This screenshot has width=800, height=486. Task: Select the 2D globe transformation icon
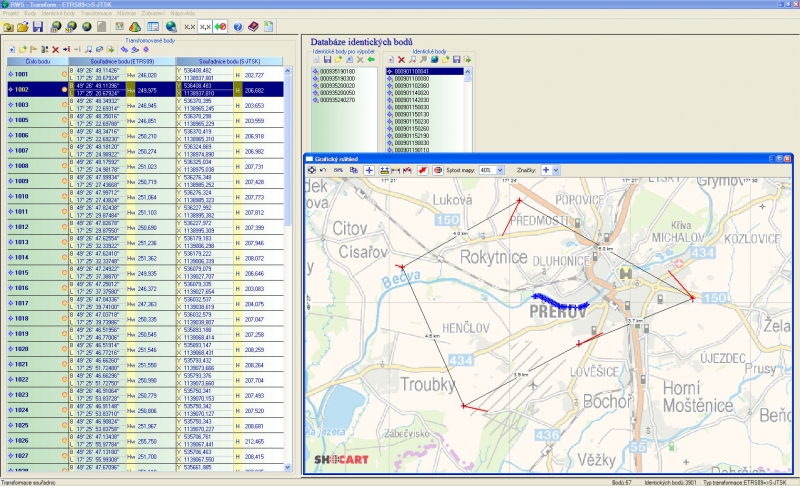pos(71,27)
